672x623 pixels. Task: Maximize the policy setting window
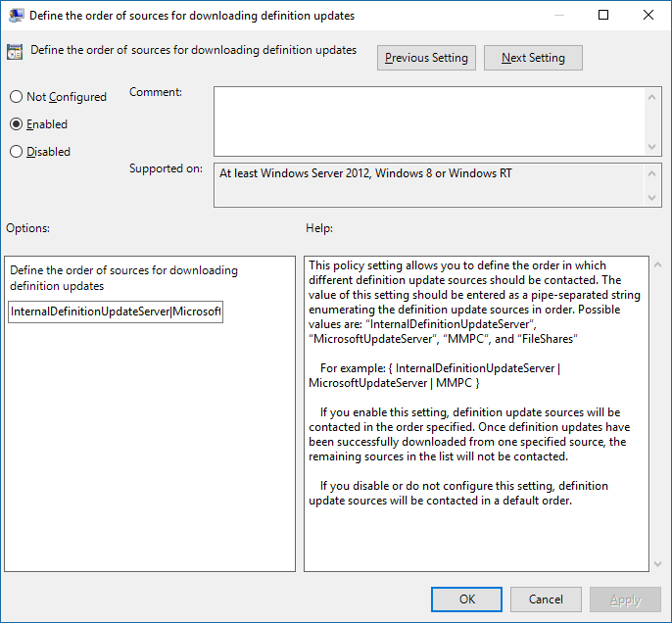[x=603, y=16]
